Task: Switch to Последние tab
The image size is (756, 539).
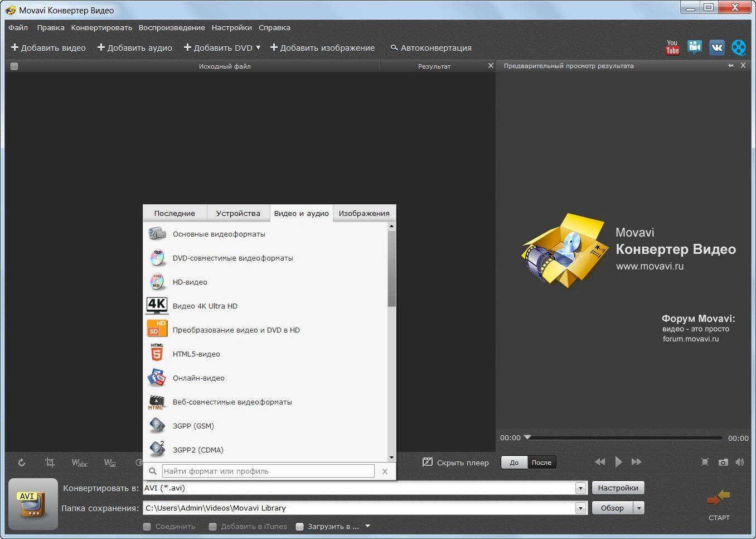Action: point(175,213)
